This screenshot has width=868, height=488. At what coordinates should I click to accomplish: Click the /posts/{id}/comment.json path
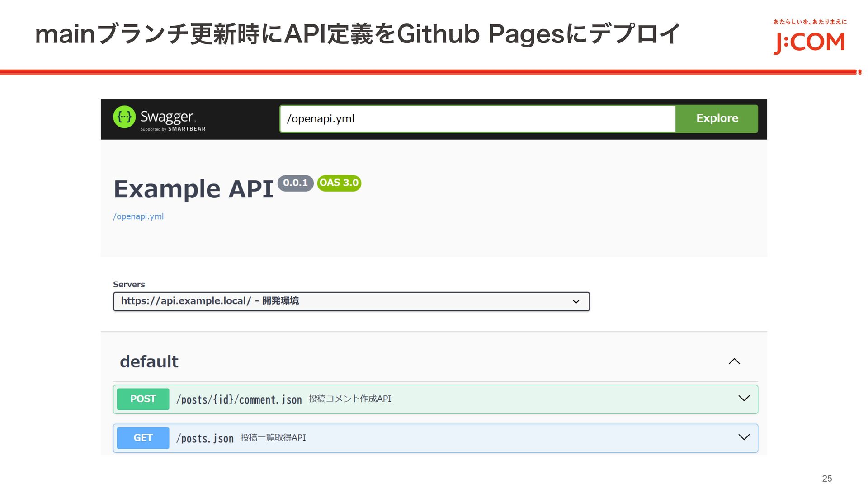[x=239, y=399]
